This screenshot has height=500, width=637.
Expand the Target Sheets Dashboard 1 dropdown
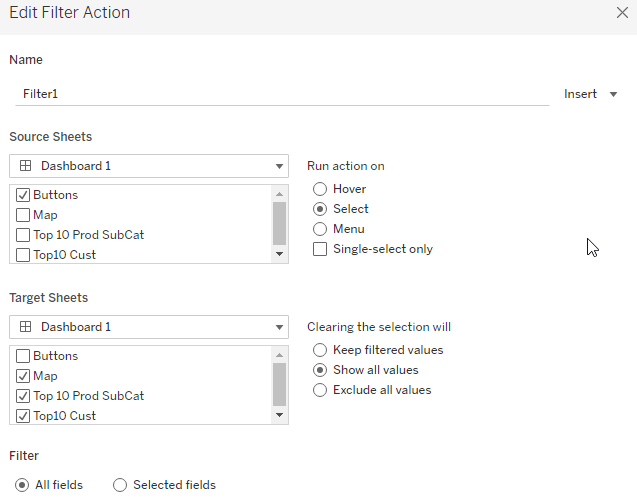click(x=149, y=327)
